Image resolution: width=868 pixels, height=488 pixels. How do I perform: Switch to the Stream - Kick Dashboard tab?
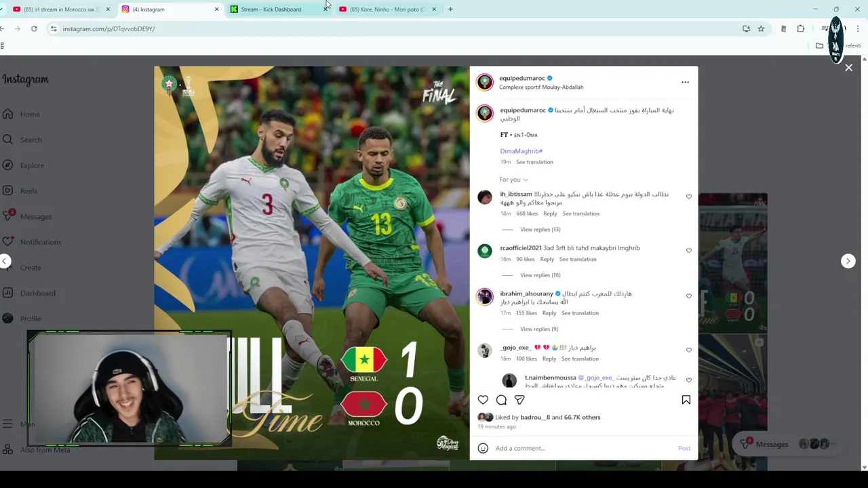pyautogui.click(x=271, y=9)
